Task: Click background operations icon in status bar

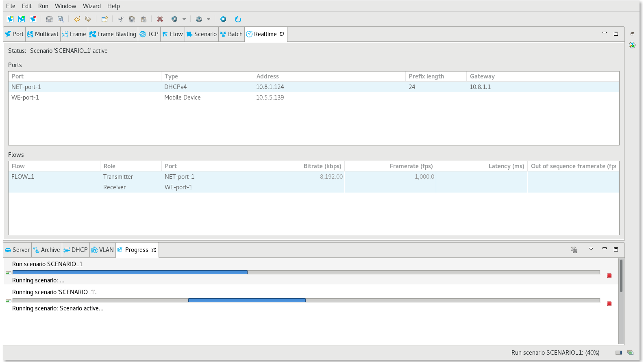Action: [630, 353]
